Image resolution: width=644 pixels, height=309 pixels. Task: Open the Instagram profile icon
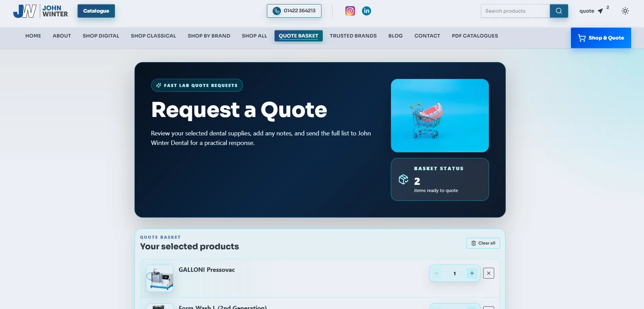tap(350, 11)
